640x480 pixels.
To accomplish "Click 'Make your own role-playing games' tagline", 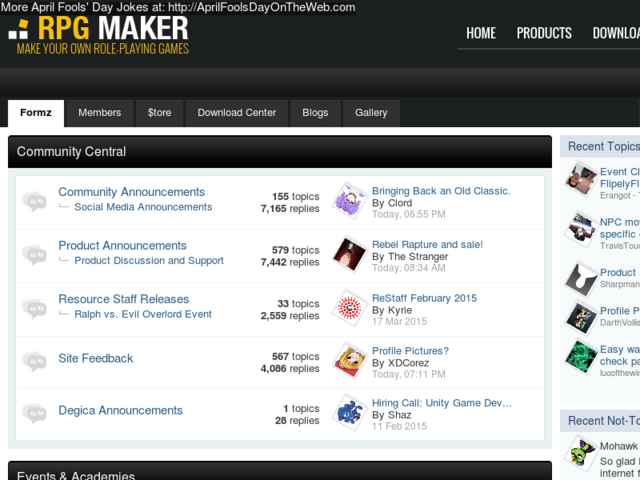I will click(103, 49).
